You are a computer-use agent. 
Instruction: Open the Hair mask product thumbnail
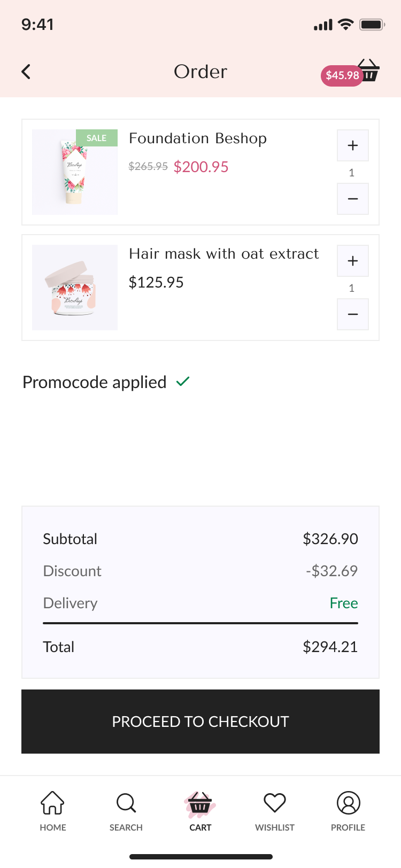[x=75, y=288]
